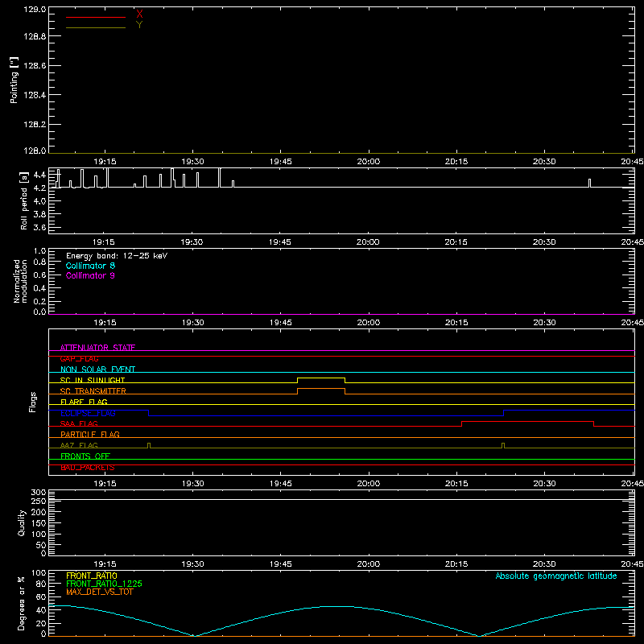Click the 128.8 Pointing axis value
This screenshot has width=644, height=644.
pos(35,36)
